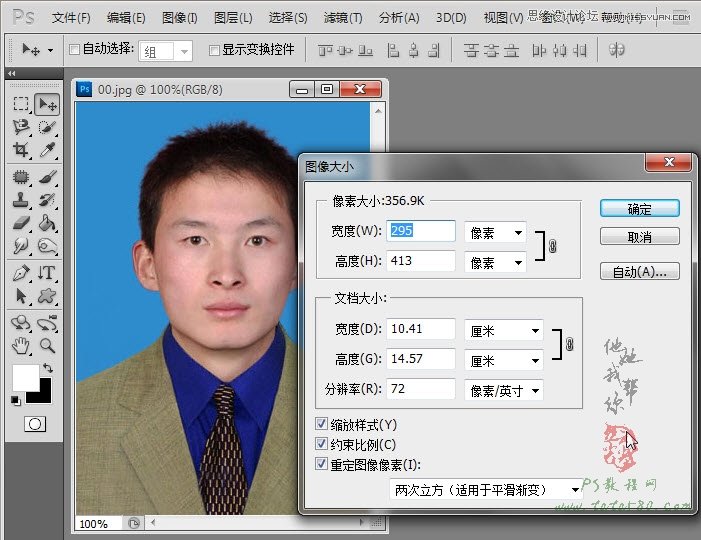This screenshot has height=540, width=701.
Task: Click the white foreground color swatch
Action: (x=25, y=378)
